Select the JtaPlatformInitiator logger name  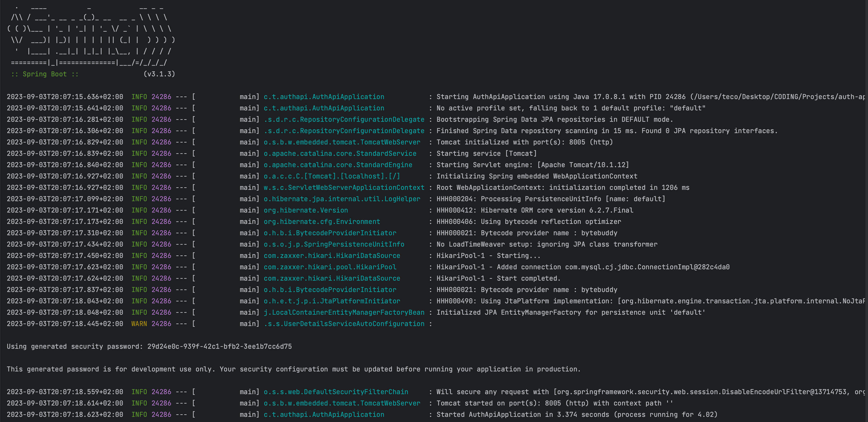[x=331, y=301]
